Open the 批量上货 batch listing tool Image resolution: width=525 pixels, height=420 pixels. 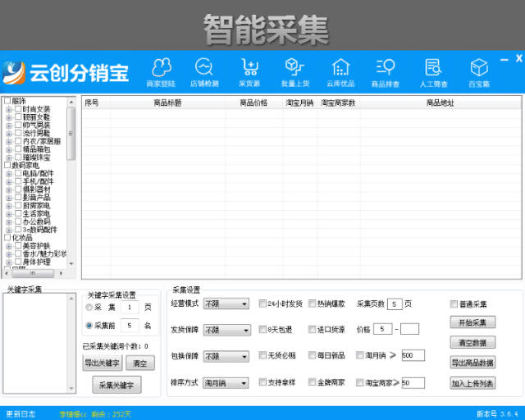pyautogui.click(x=295, y=72)
